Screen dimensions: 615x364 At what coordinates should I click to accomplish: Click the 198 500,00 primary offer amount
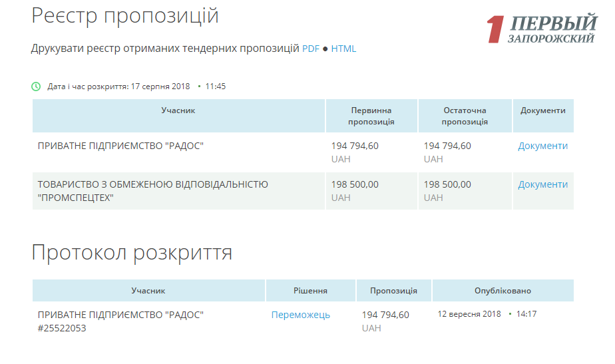(355, 184)
